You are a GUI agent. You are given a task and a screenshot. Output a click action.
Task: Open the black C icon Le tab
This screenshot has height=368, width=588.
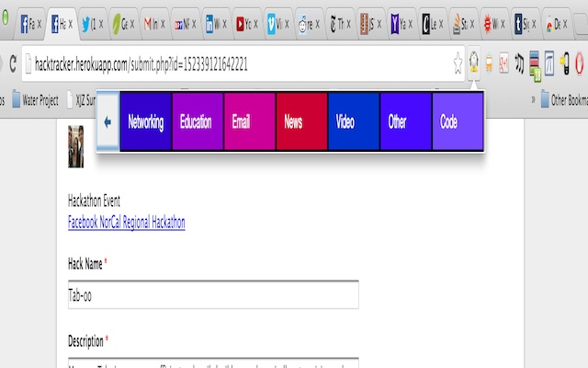tap(433, 25)
